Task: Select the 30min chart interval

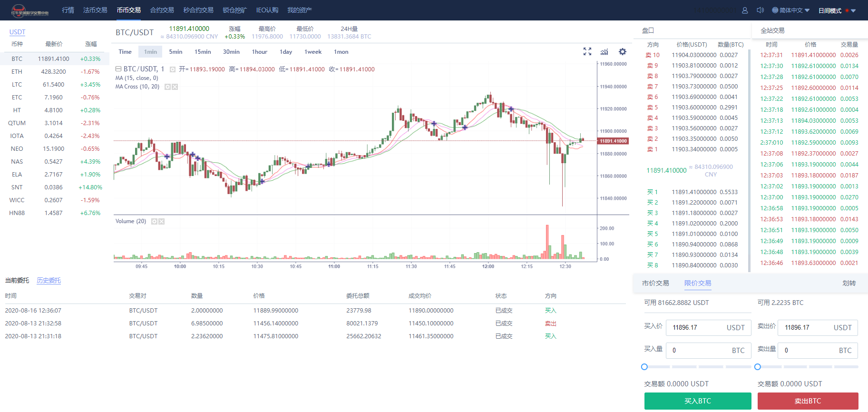Action: 231,52
